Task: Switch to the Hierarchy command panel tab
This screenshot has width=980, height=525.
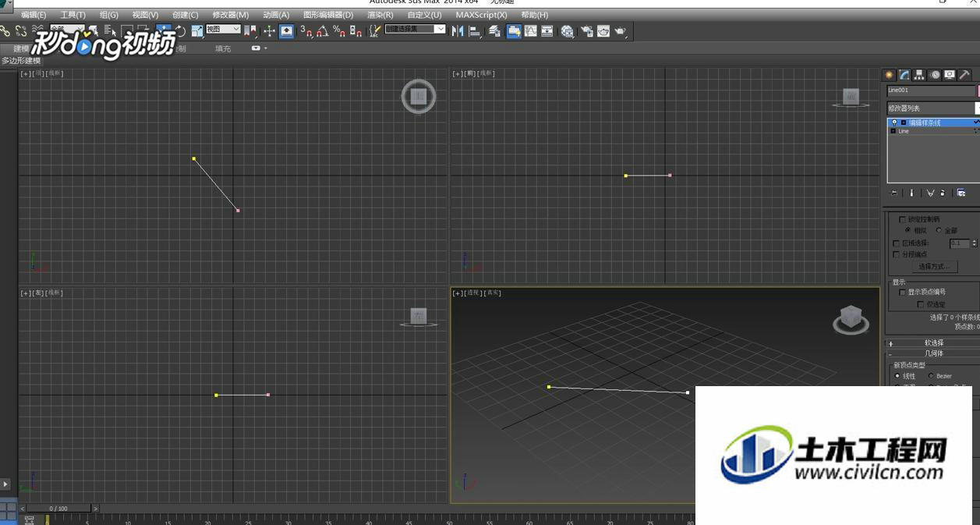Action: pyautogui.click(x=919, y=75)
